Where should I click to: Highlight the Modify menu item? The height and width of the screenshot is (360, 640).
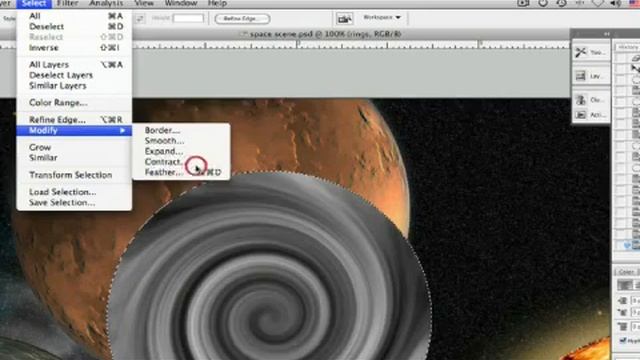click(74, 130)
